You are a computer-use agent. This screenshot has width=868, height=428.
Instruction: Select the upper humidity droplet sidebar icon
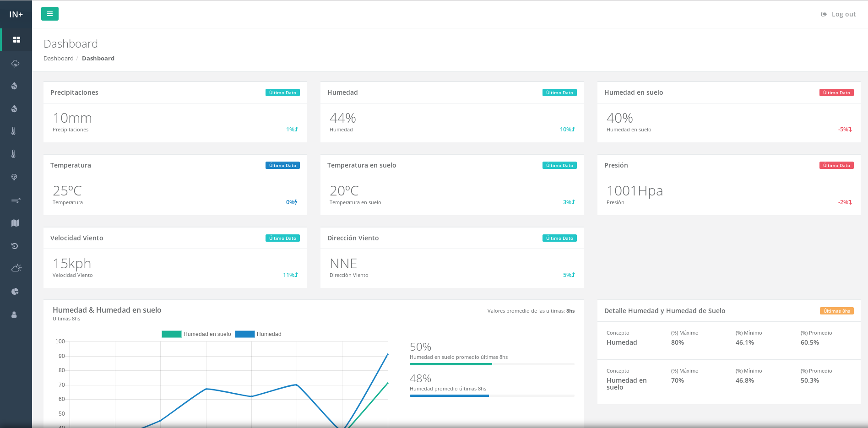(15, 86)
